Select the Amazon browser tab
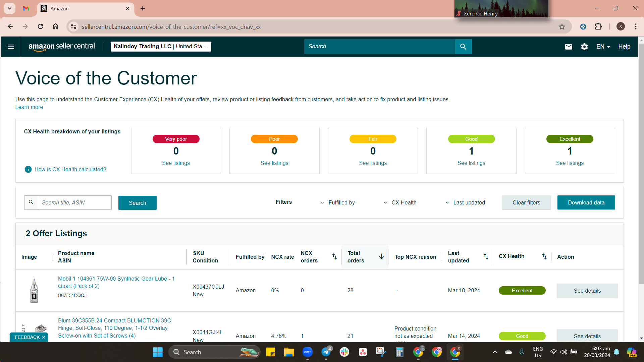This screenshot has height=362, width=644. point(86,8)
